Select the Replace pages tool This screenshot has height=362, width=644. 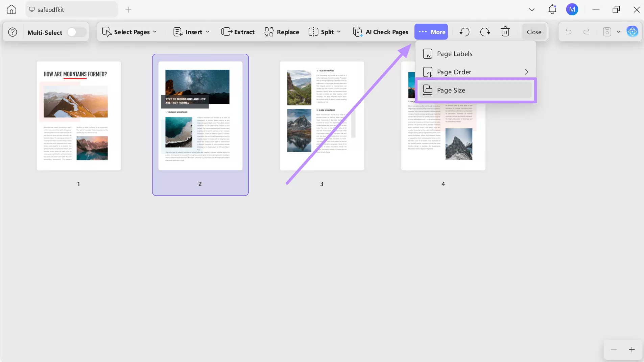click(282, 32)
